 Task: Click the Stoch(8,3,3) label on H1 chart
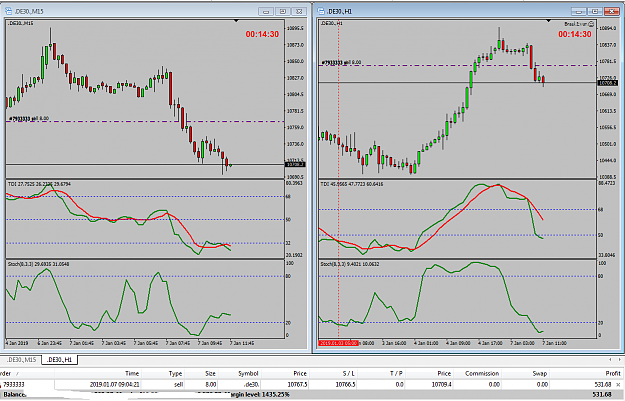[x=350, y=264]
